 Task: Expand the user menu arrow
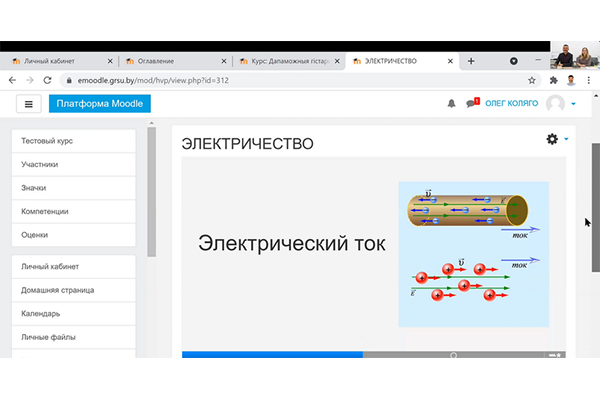[x=573, y=104]
